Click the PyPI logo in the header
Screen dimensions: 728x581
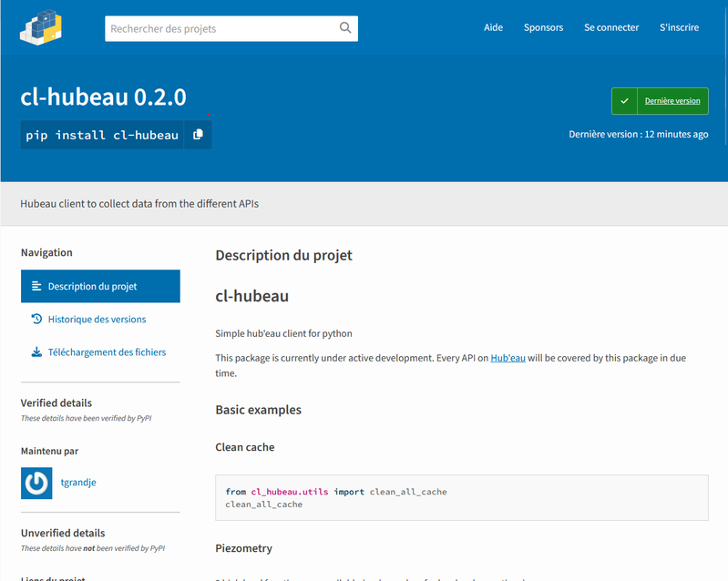point(42,27)
